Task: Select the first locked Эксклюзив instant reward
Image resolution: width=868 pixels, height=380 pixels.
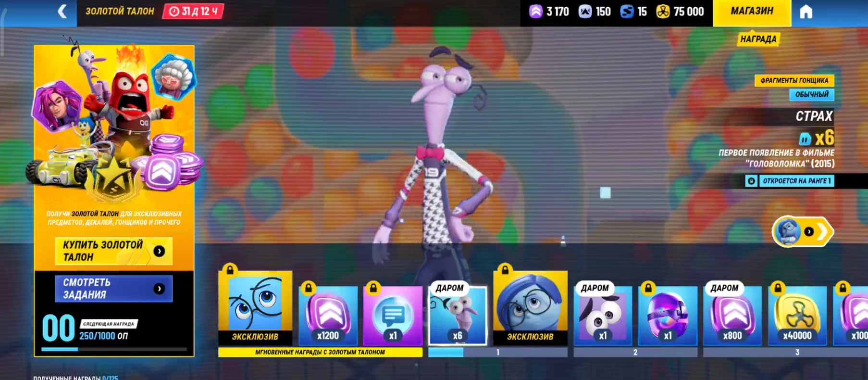Action: pos(255,308)
